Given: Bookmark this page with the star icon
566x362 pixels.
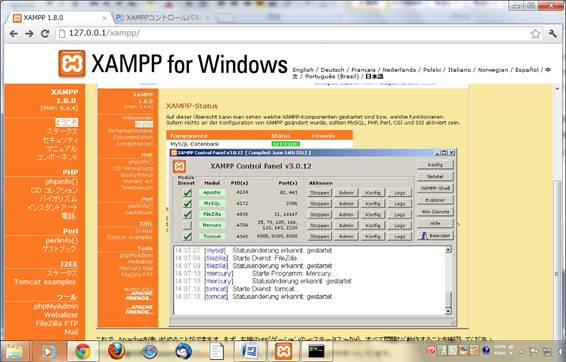Looking at the screenshot, I should 535,34.
